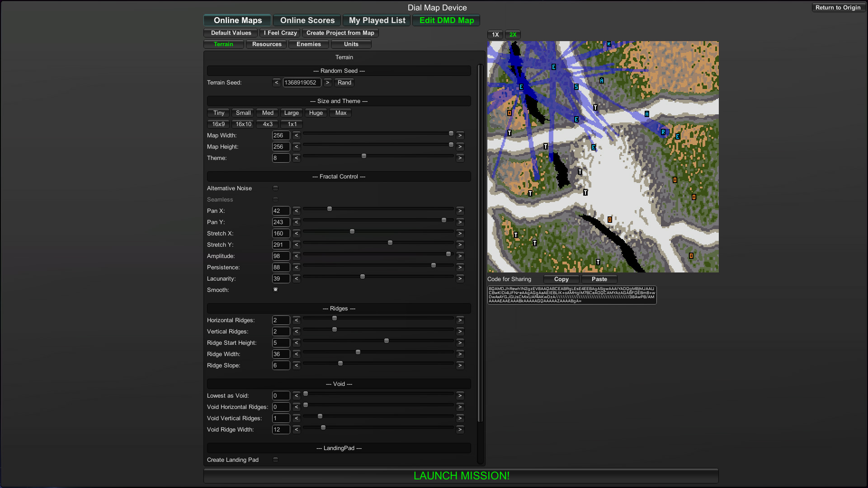Click the 2X map zoom button

pos(513,35)
